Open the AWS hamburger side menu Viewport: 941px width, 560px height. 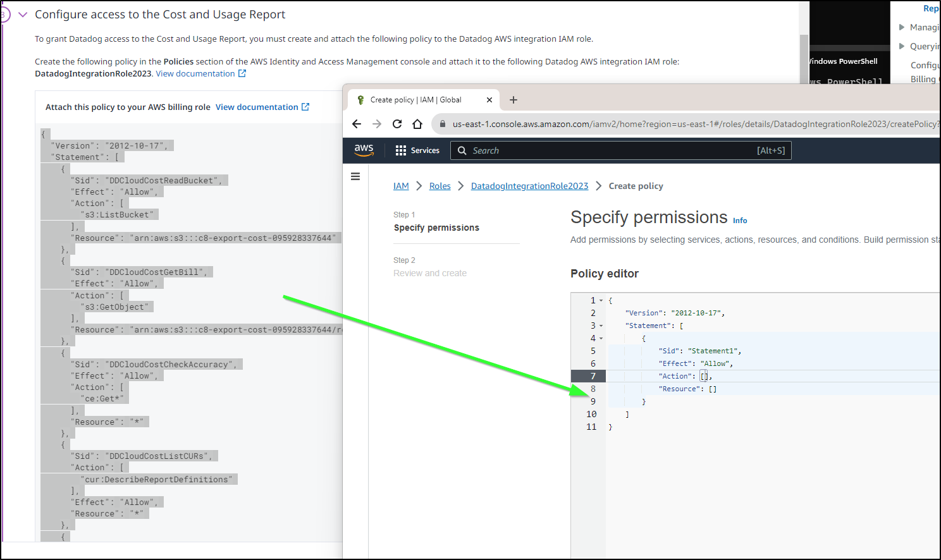pos(355,176)
